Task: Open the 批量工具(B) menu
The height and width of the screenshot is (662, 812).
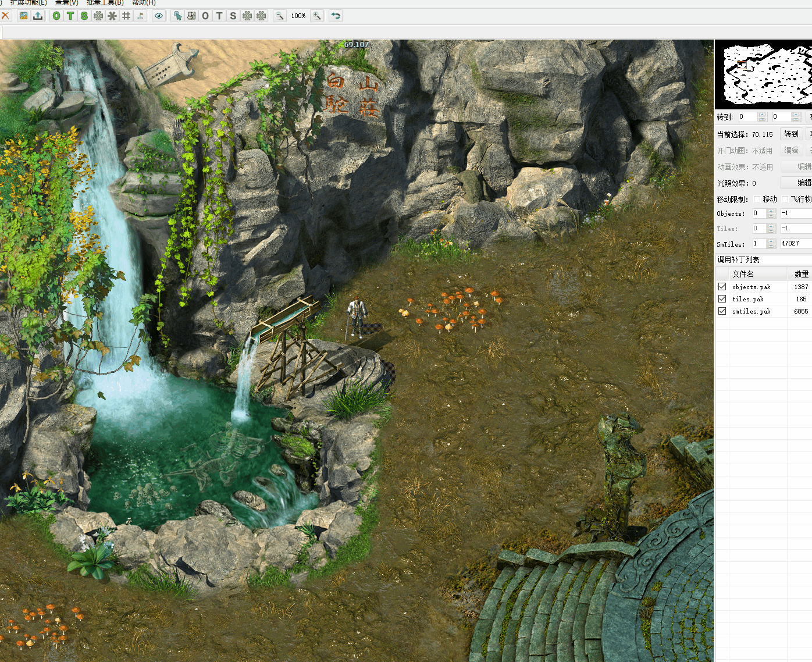Action: tap(105, 3)
